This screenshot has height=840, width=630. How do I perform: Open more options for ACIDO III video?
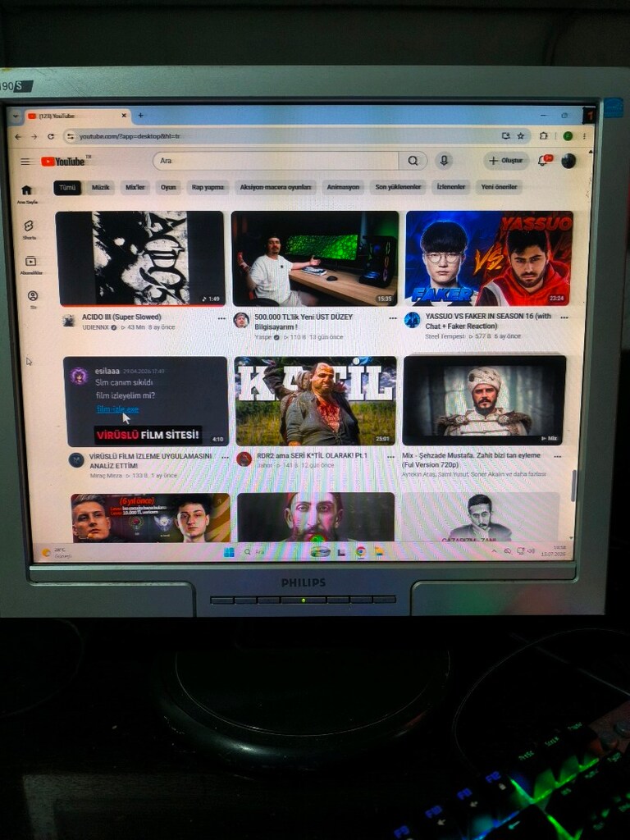[x=221, y=318]
